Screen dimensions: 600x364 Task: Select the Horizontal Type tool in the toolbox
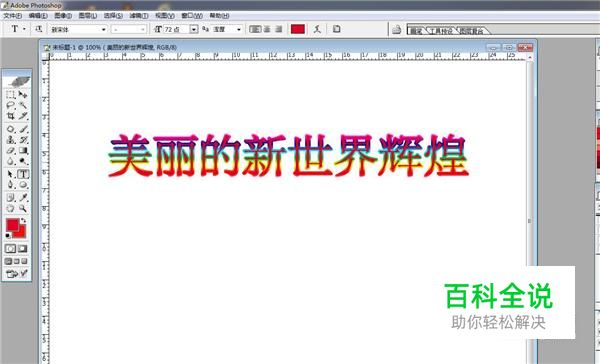[x=23, y=174]
